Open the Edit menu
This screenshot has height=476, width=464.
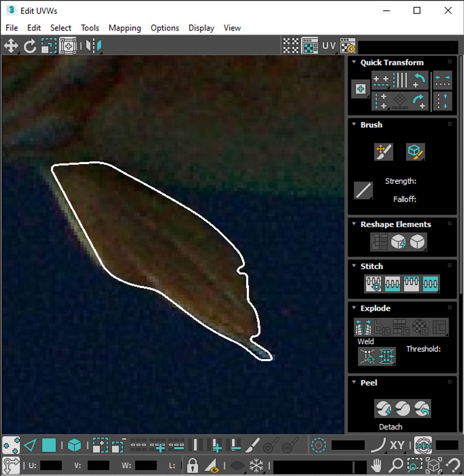click(x=34, y=28)
